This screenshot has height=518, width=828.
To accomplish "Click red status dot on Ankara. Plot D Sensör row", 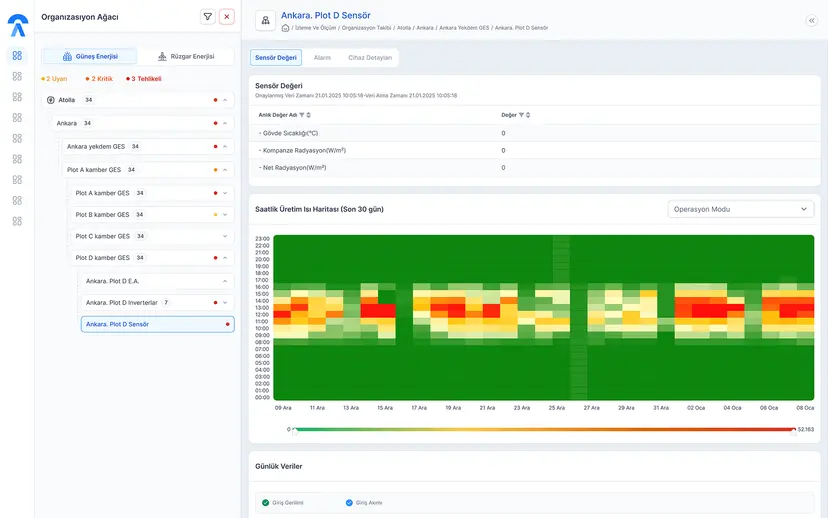I will click(228, 324).
